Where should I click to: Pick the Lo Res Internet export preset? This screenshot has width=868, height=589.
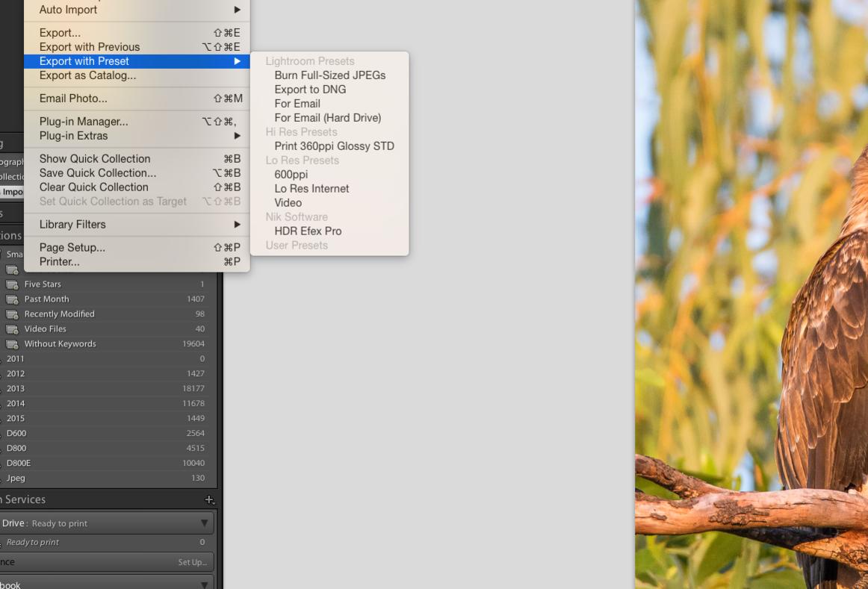click(311, 189)
